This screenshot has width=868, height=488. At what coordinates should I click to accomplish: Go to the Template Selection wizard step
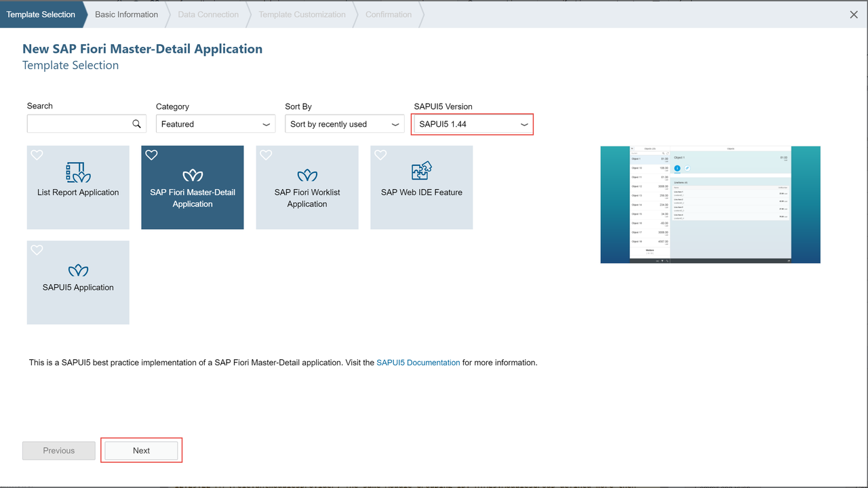click(41, 14)
